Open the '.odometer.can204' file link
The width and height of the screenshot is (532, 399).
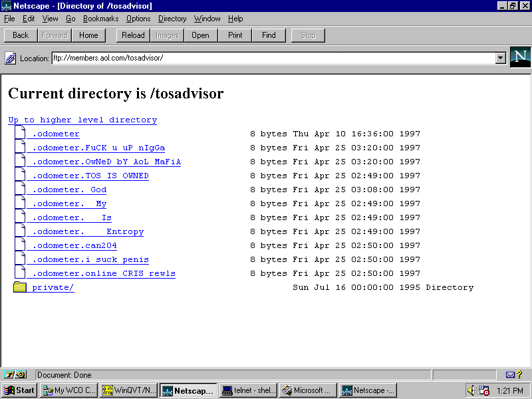(74, 245)
